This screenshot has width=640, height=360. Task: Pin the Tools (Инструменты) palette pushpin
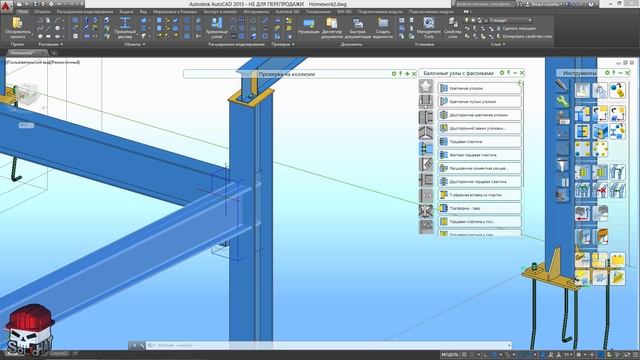click(614, 73)
